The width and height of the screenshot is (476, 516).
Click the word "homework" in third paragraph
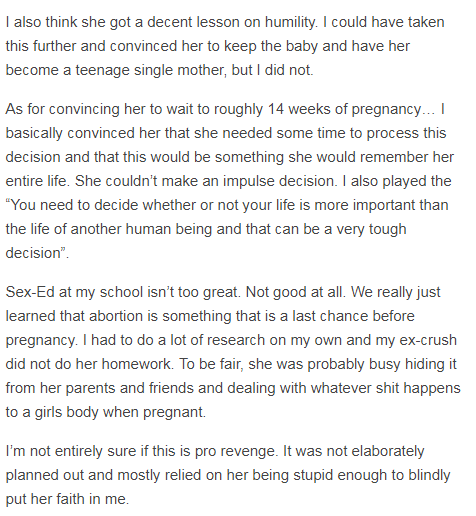pos(136,364)
